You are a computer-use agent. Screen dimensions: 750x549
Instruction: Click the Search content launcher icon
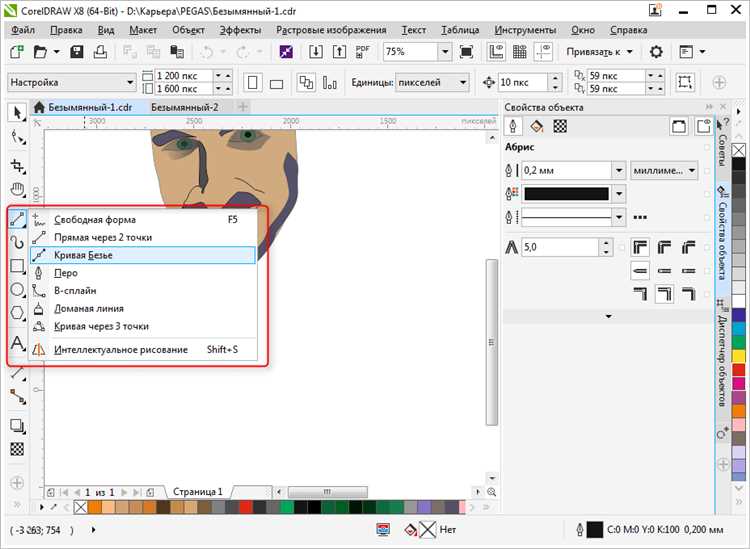pos(286,52)
